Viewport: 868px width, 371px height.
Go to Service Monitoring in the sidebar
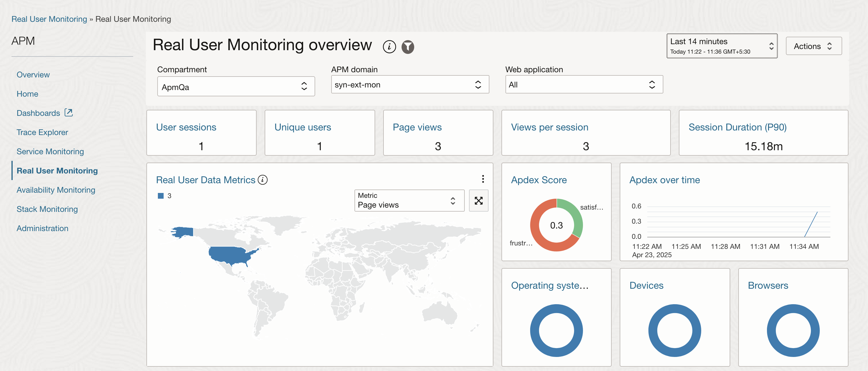click(50, 151)
